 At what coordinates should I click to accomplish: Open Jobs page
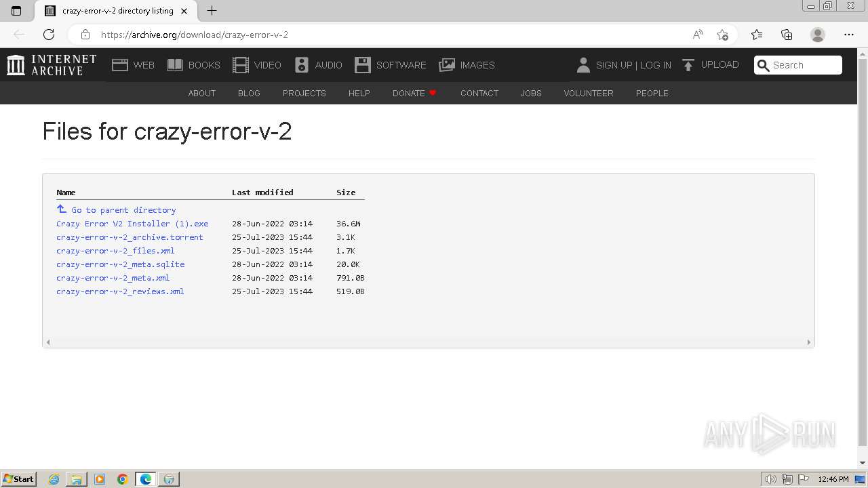click(531, 93)
